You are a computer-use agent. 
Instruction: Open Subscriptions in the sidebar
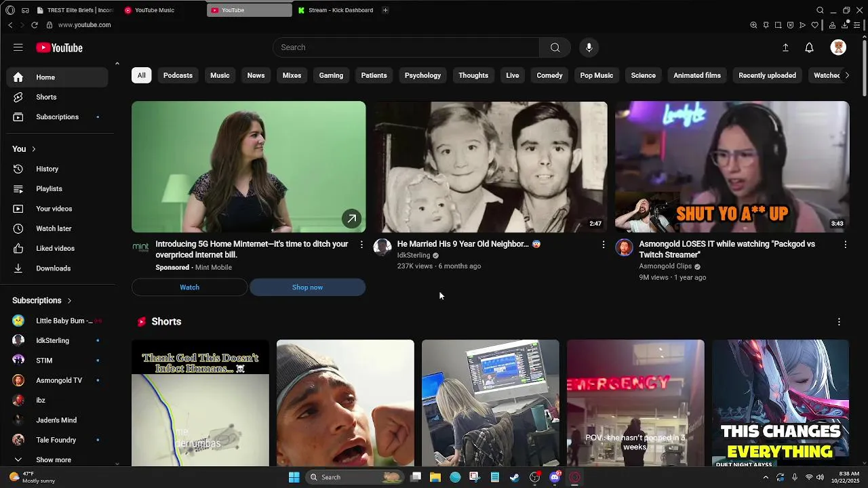pyautogui.click(x=57, y=117)
